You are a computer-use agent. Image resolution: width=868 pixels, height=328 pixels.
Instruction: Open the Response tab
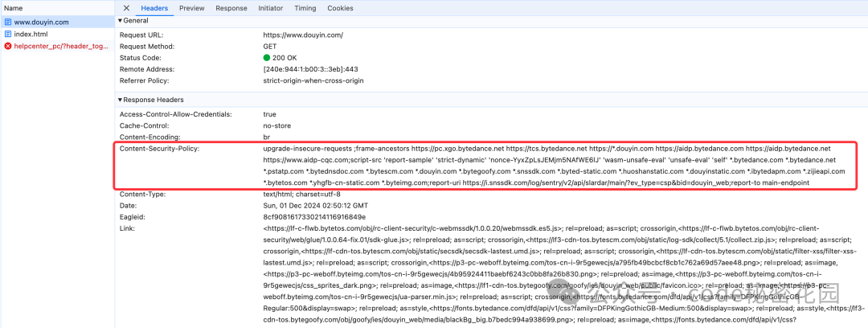click(231, 8)
